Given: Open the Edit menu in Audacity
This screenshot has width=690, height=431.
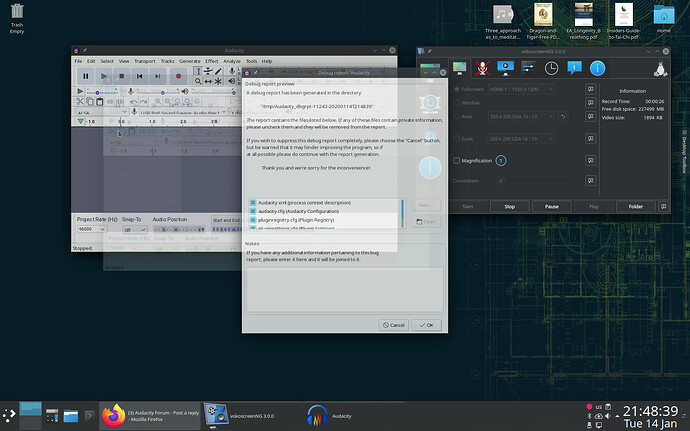Looking at the screenshot, I should click(91, 61).
